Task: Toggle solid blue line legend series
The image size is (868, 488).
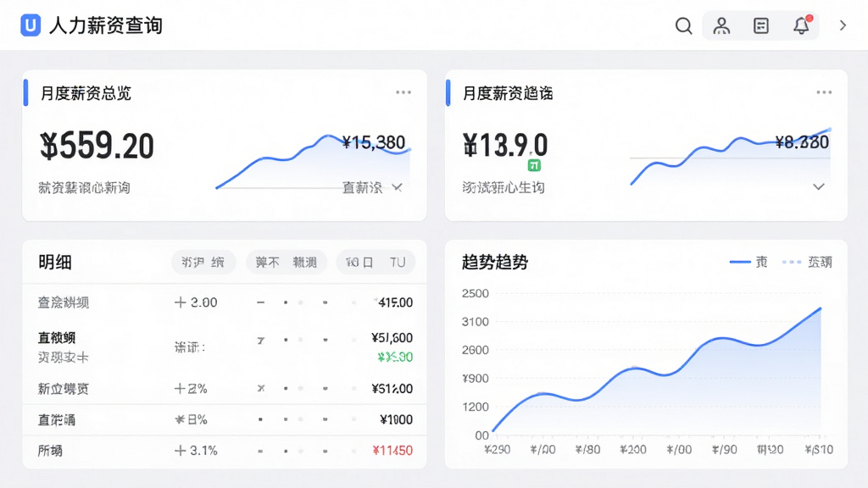Action: coord(748,262)
